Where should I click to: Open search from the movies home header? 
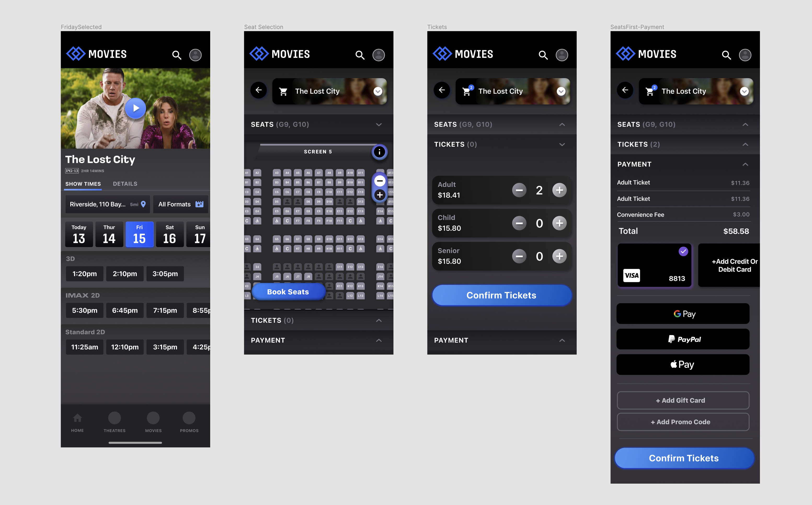pos(177,55)
